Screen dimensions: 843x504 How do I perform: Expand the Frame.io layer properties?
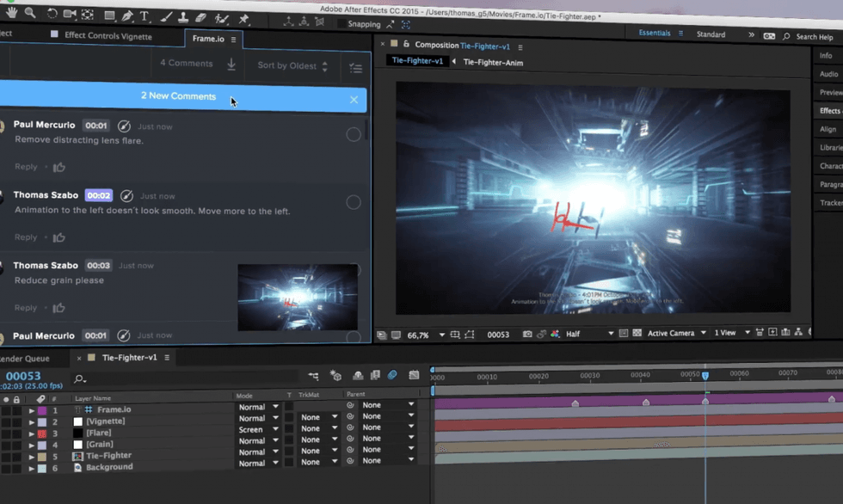31,410
